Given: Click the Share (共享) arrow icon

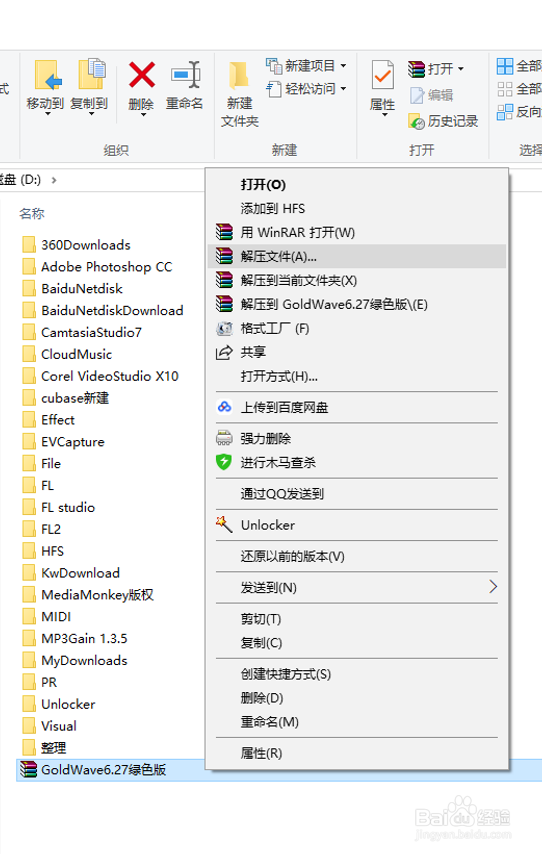Looking at the screenshot, I should (224, 352).
